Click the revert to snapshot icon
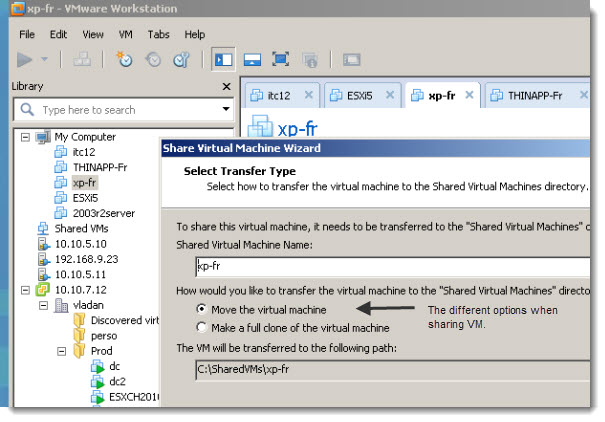 (153, 59)
